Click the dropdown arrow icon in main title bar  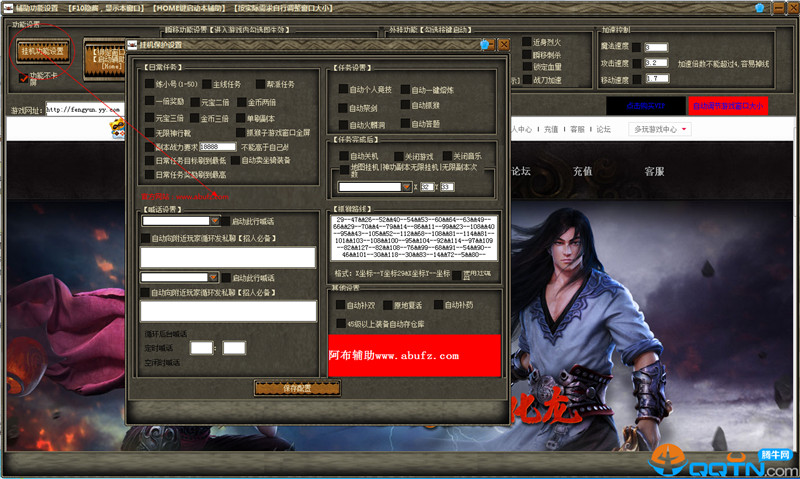tap(777, 7)
